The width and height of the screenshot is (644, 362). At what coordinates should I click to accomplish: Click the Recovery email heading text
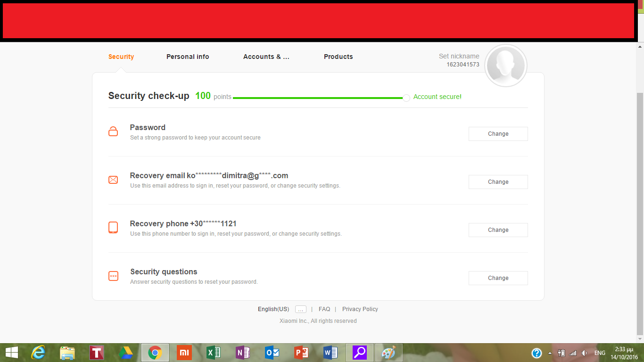coord(209,175)
